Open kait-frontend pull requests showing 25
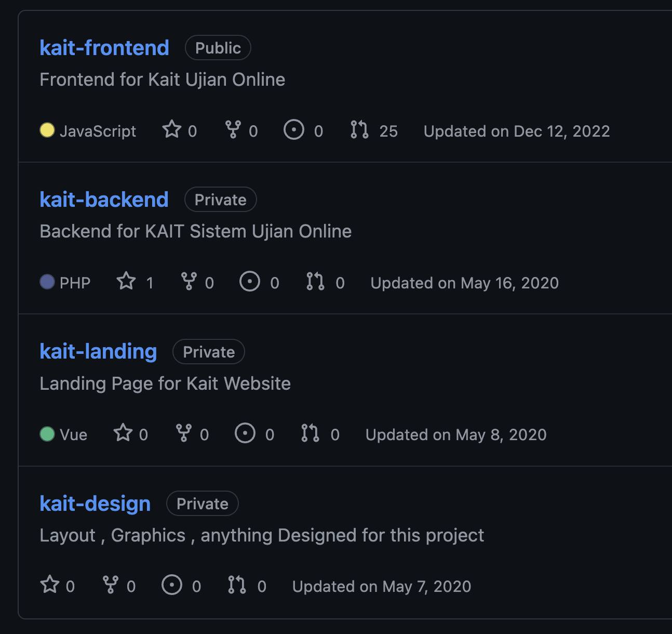 [x=374, y=130]
